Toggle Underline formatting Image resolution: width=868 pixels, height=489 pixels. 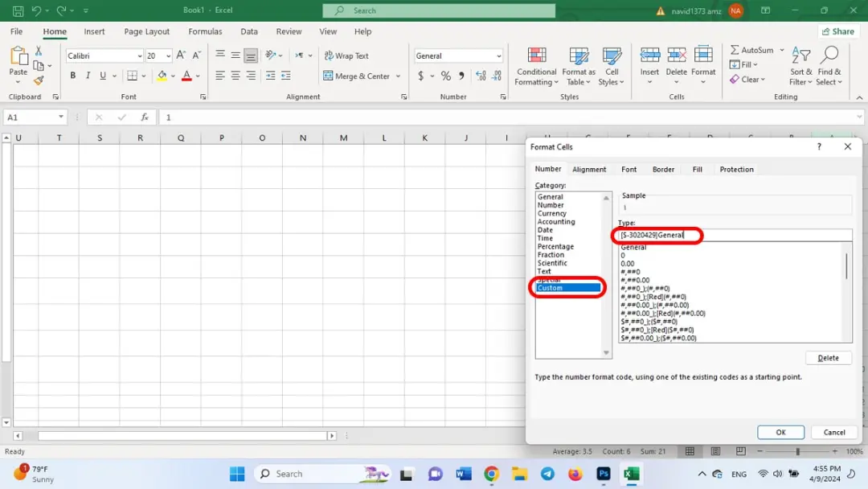102,76
